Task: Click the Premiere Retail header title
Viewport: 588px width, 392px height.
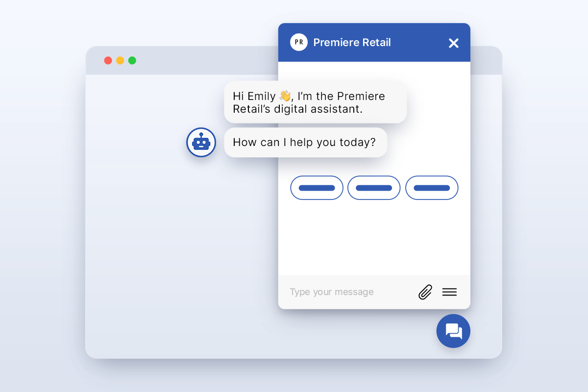Action: click(351, 43)
